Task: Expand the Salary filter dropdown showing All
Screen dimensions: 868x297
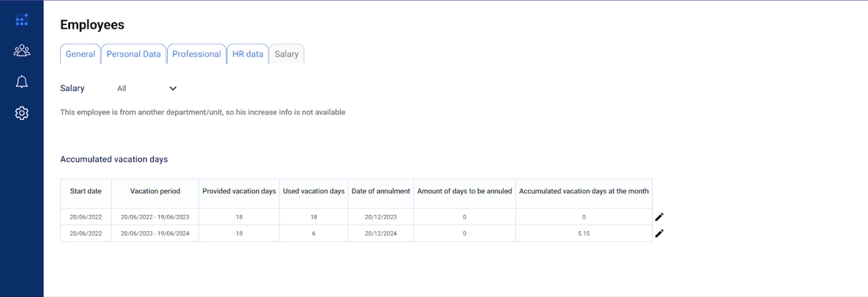Action: [x=147, y=88]
